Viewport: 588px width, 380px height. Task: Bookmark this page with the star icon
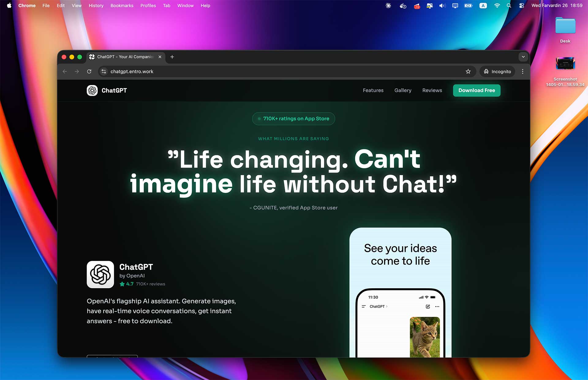[468, 71]
